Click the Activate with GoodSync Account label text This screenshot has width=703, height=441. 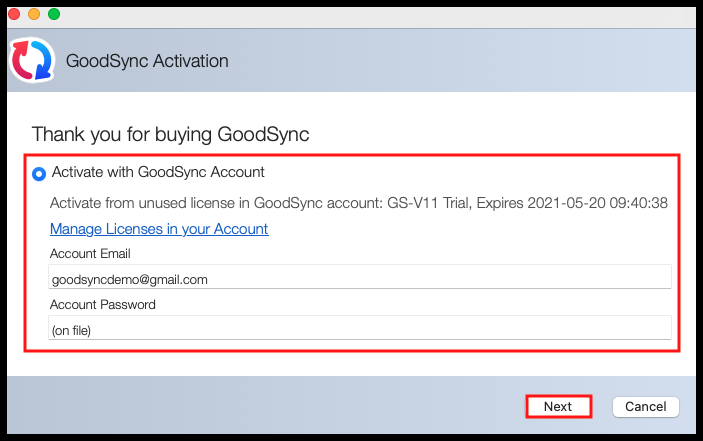pyautogui.click(x=158, y=172)
